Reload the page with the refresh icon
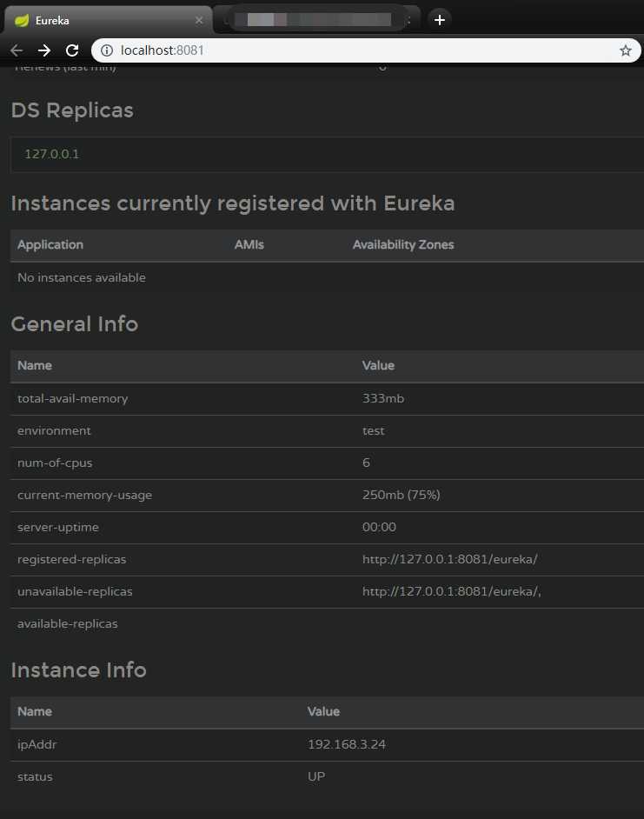 point(72,50)
